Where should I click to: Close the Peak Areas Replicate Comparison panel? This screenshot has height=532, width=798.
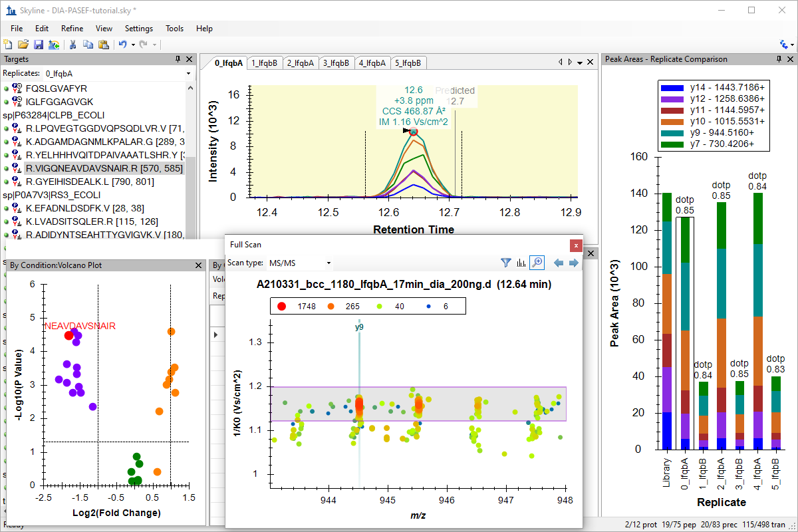point(791,59)
